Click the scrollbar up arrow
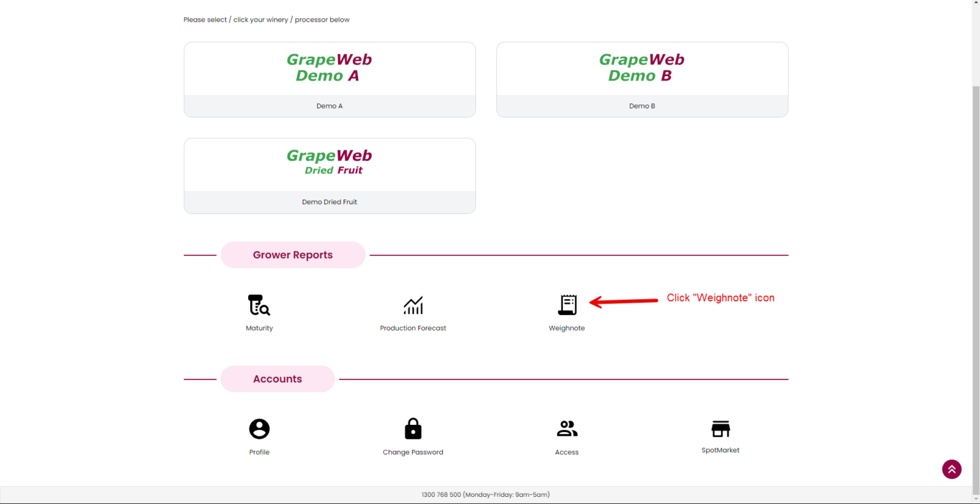 [976, 4]
